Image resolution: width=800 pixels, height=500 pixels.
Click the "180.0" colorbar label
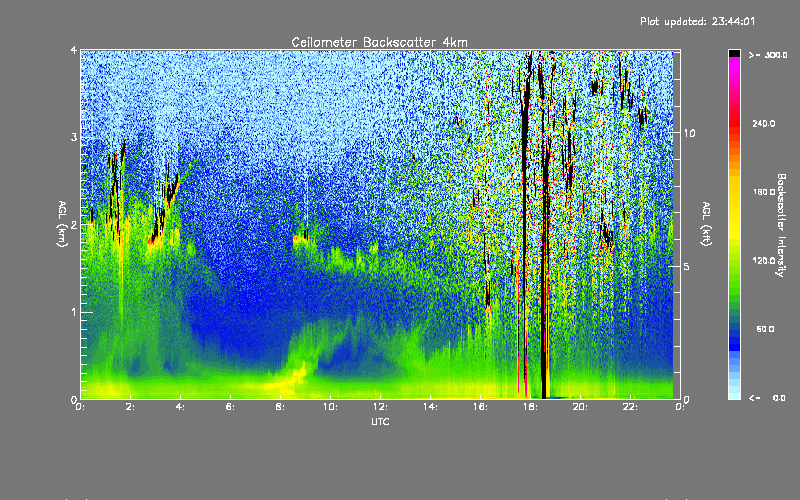click(764, 192)
